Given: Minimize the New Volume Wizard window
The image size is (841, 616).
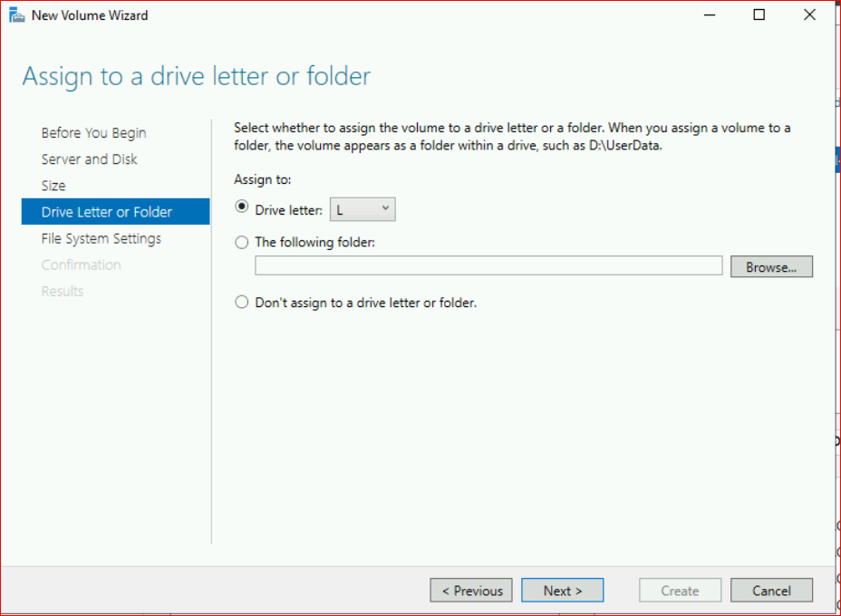Looking at the screenshot, I should coord(710,15).
